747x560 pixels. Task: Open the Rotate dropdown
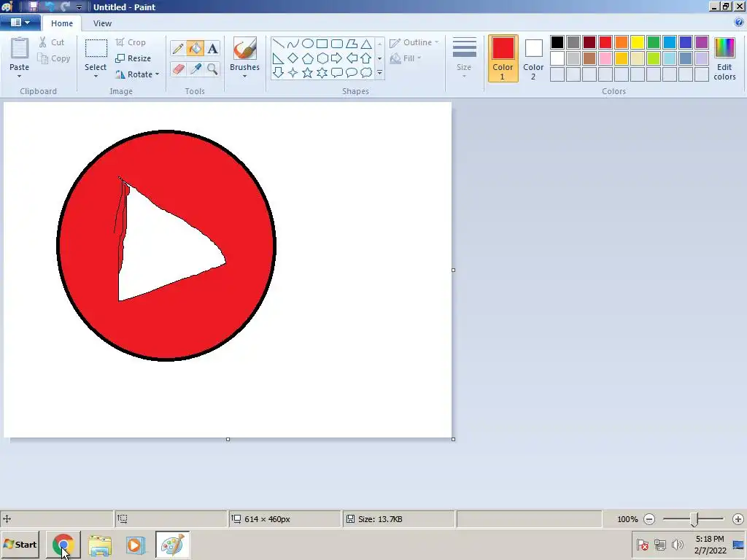(137, 74)
